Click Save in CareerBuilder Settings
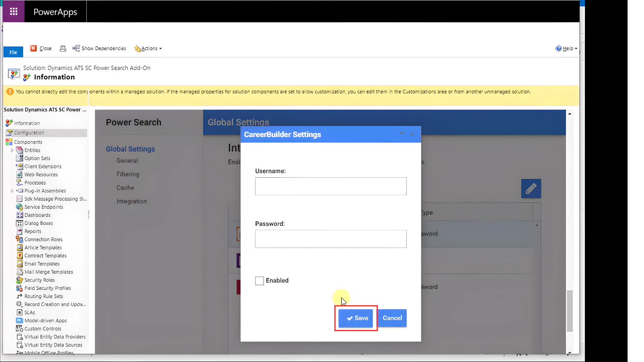This screenshot has width=644, height=362. (356, 318)
